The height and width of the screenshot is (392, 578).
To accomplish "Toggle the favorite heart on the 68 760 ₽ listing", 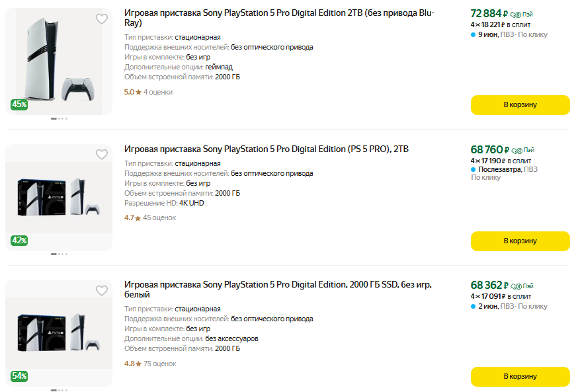I will tap(101, 155).
